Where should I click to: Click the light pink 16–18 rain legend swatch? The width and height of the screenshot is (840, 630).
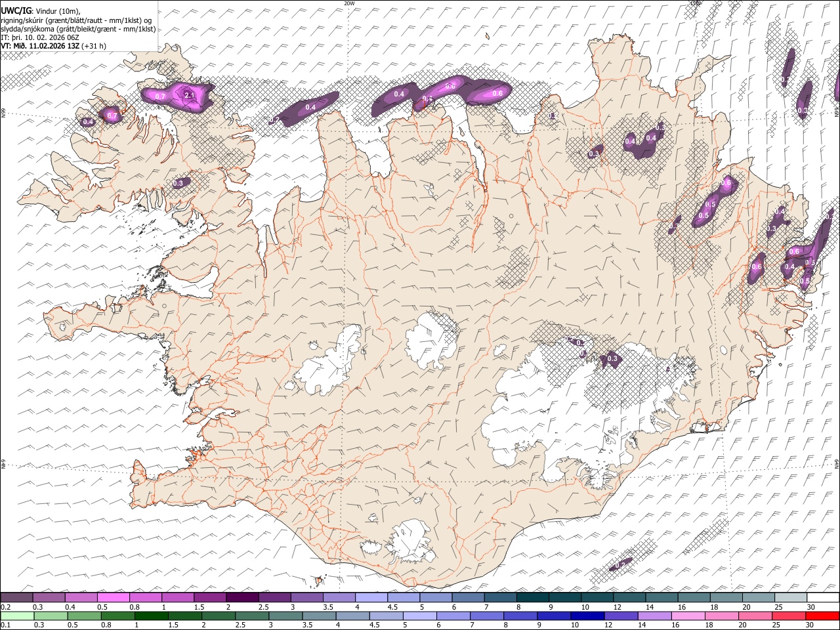pyautogui.click(x=687, y=616)
